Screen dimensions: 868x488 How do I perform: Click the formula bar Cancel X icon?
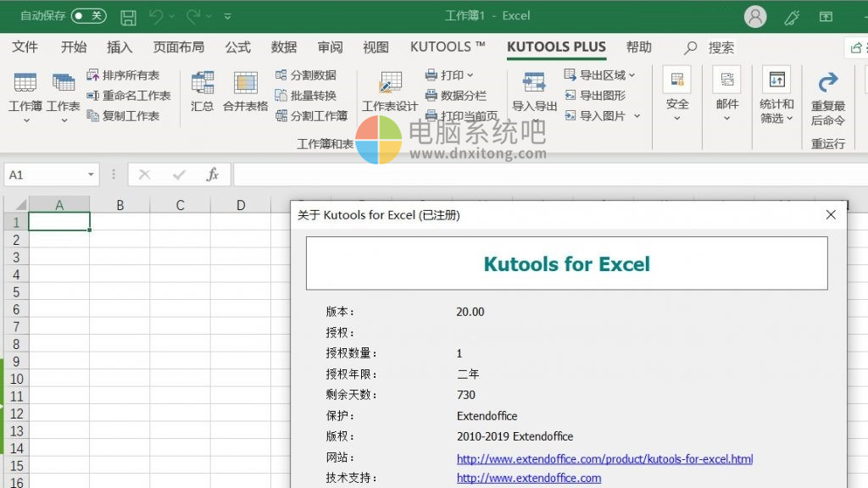[x=144, y=175]
